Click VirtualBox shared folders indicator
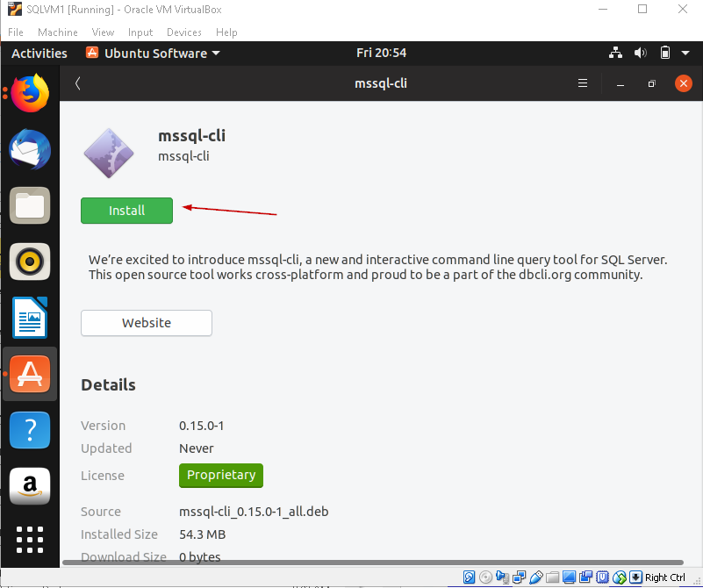Screen dimensions: 703x588 552,577
